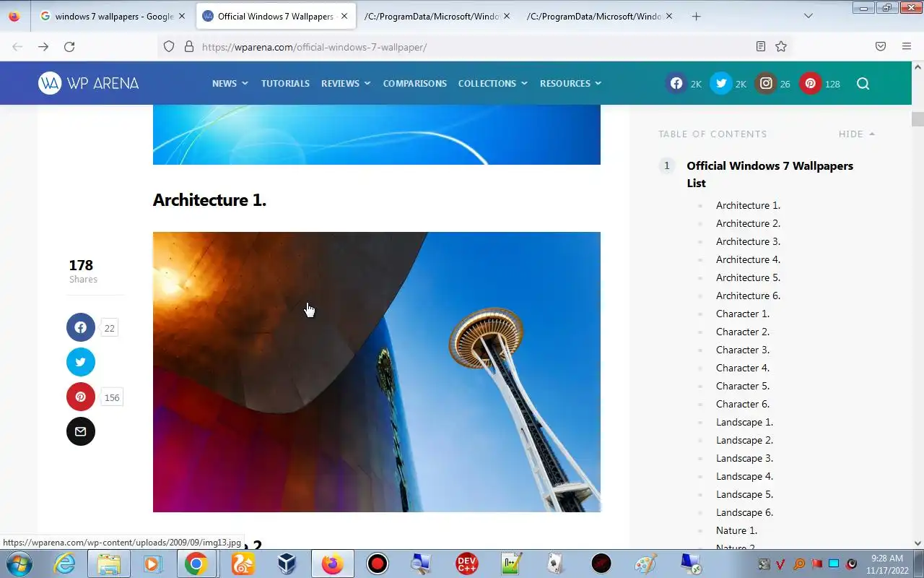The height and width of the screenshot is (578, 924).
Task: Jump to Architecture 4. in contents
Action: pyautogui.click(x=748, y=259)
